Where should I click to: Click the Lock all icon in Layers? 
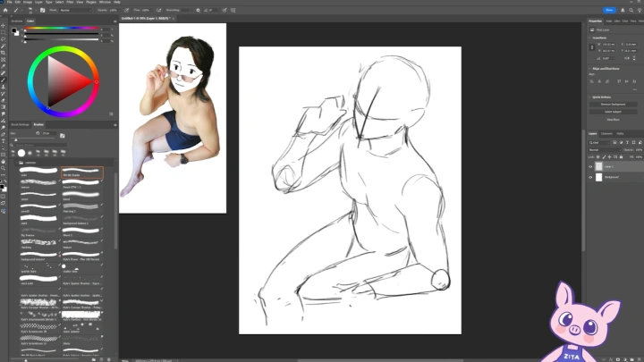[621, 156]
